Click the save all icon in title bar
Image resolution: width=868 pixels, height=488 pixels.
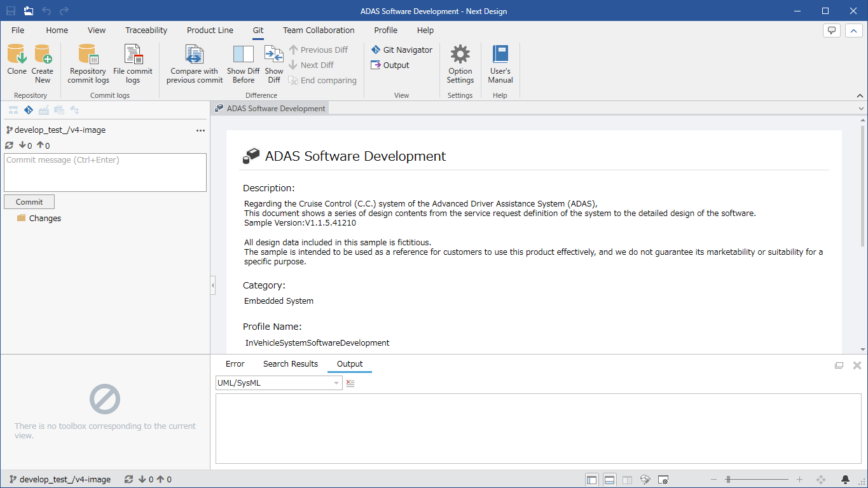pyautogui.click(x=29, y=11)
